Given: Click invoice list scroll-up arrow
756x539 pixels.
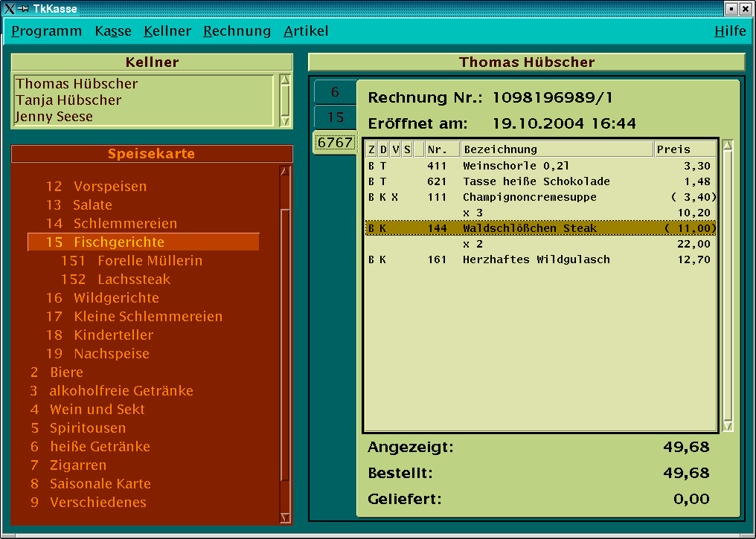Looking at the screenshot, I should (728, 146).
